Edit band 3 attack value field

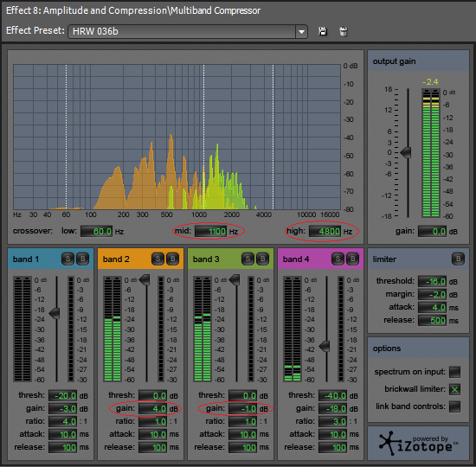(242, 434)
